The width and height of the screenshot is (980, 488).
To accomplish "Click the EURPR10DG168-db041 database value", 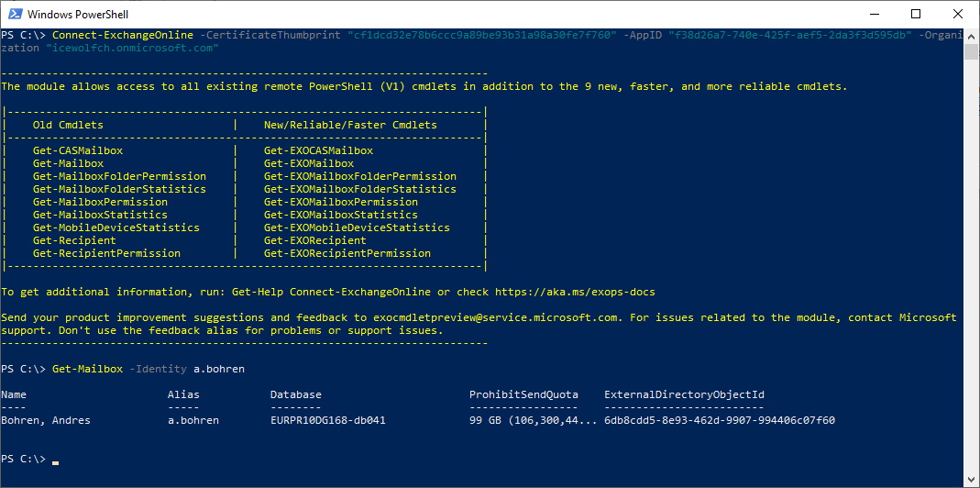I will pyautogui.click(x=328, y=420).
